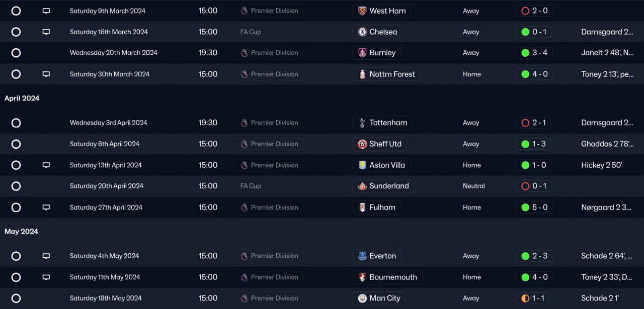Viewport: 644px width, 309px height.
Task: Click the Sunderland club badge icon
Action: click(362, 186)
